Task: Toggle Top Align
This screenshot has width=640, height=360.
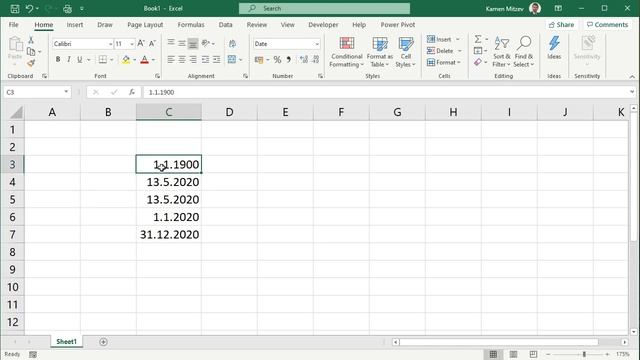Action: tap(171, 43)
